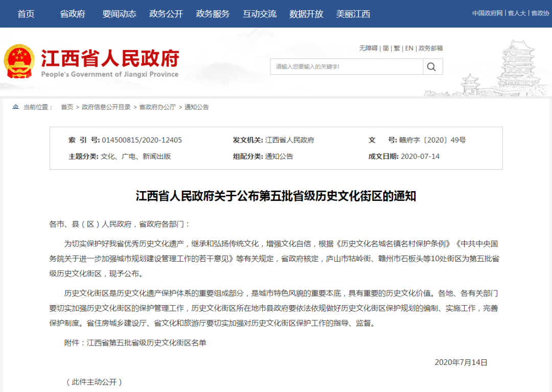This screenshot has height=392, width=552.
Task: Click 主题分类 value 文化、广电、新闻出版
Action: click(x=135, y=156)
